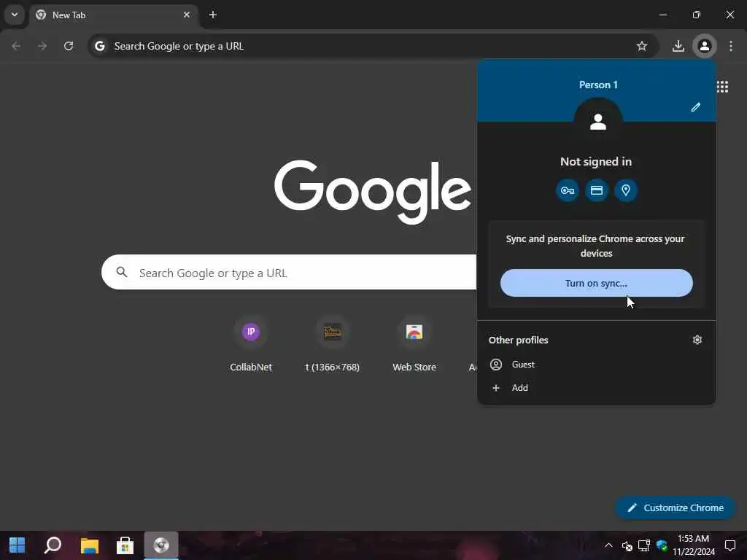The width and height of the screenshot is (747, 560).
Task: Bookmark this tab with star icon
Action: (x=642, y=46)
